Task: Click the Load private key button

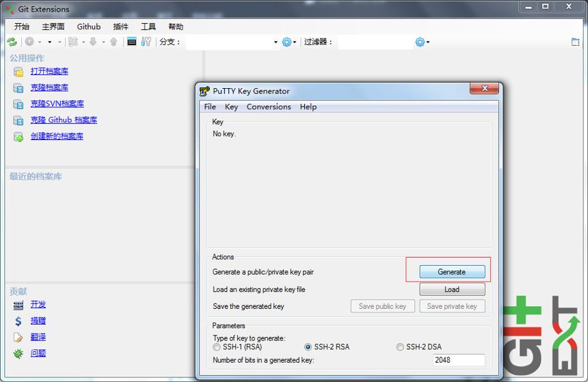Action: pos(452,290)
